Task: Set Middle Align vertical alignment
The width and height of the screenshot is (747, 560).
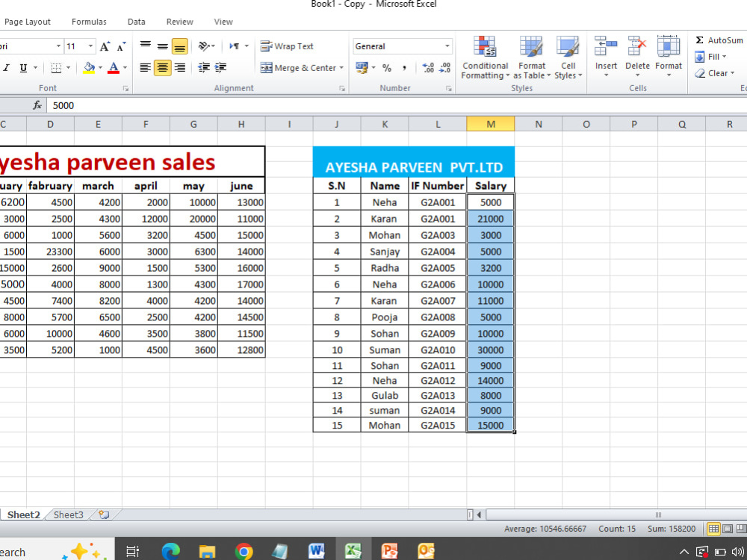Action: coord(162,46)
